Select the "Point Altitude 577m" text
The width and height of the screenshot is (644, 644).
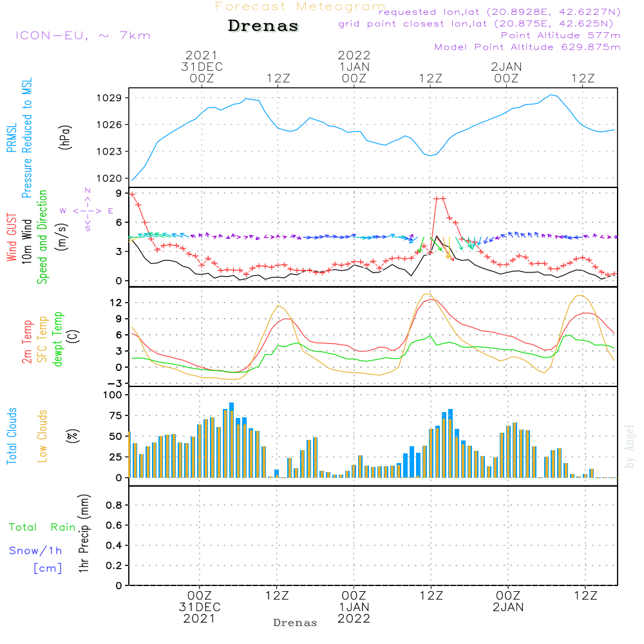(x=560, y=35)
